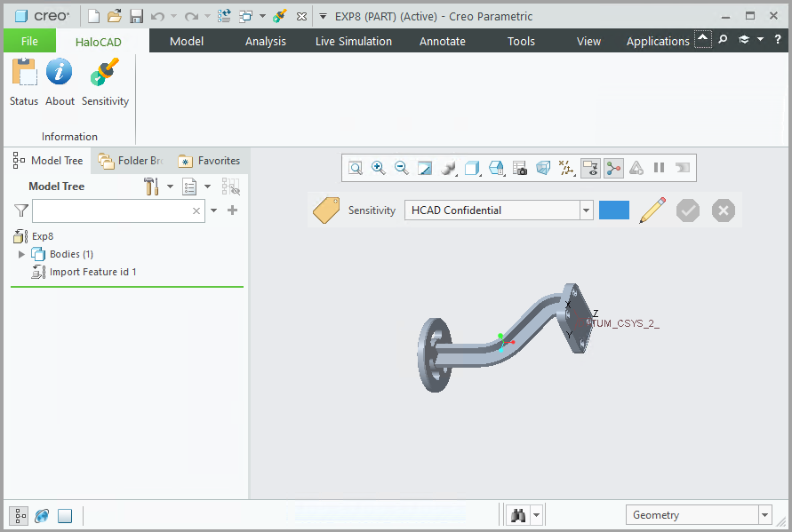Click the blue sensitivity color swatch
This screenshot has height=532, width=792.
(x=613, y=210)
